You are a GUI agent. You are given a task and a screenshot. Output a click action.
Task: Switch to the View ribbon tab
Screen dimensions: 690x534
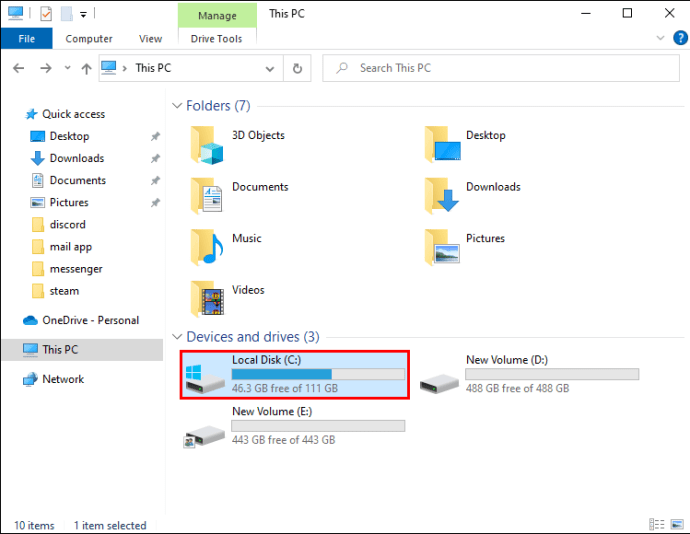pos(150,39)
